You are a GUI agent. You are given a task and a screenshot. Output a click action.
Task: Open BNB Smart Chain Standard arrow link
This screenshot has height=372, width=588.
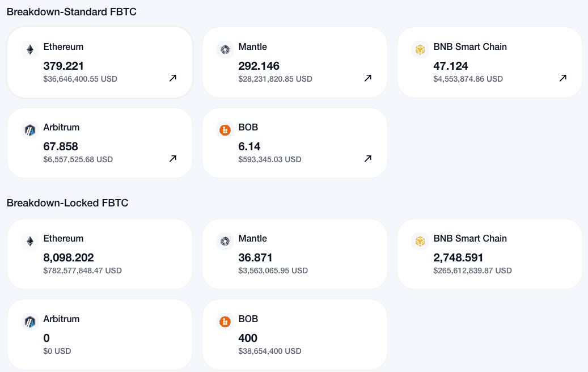563,78
